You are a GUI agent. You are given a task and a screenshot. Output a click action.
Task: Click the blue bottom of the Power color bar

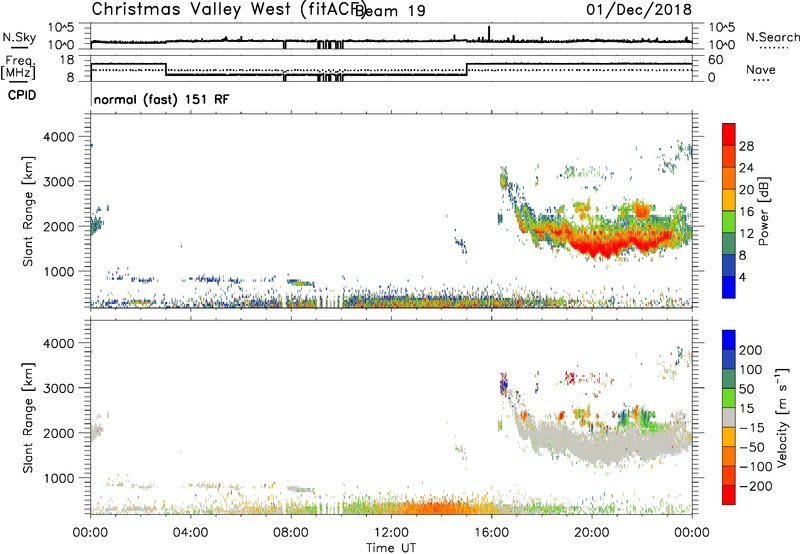tap(729, 288)
